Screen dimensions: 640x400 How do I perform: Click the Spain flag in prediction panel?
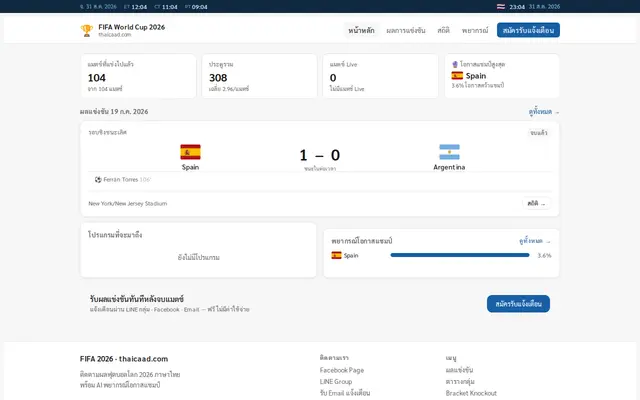tap(336, 256)
